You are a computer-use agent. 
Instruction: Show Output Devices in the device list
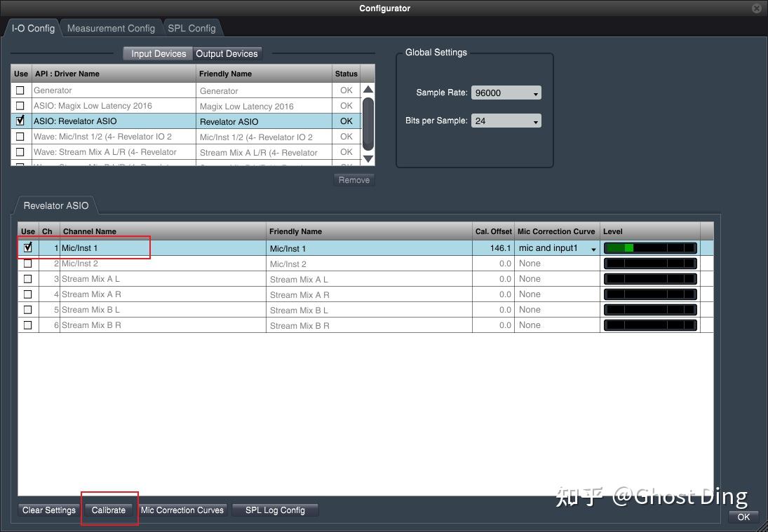coord(227,53)
